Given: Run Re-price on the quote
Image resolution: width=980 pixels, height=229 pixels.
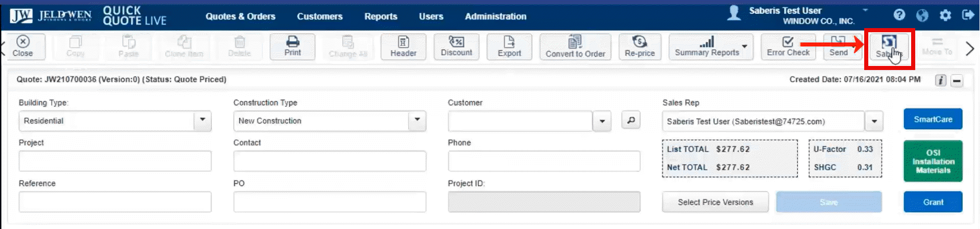Looking at the screenshot, I should (639, 47).
